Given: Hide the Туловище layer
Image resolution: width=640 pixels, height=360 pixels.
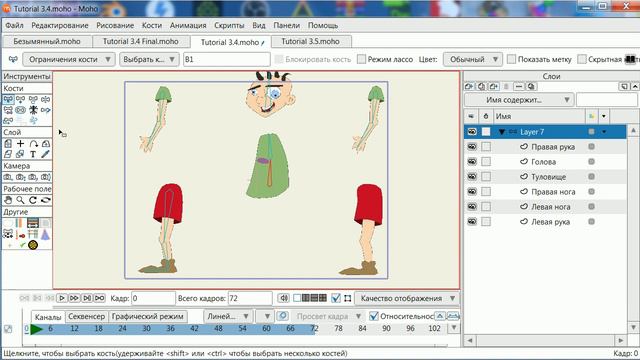Looking at the screenshot, I should (472, 176).
